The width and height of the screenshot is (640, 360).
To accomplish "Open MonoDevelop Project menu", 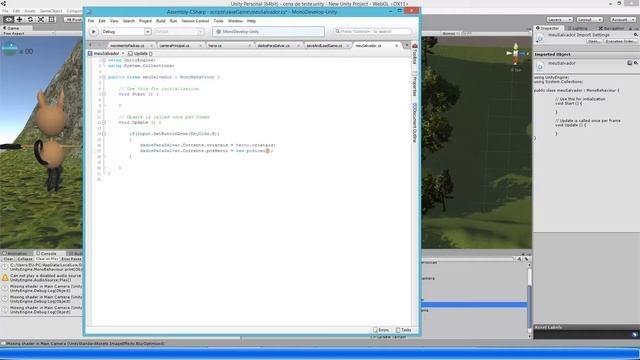I will click(x=145, y=21).
